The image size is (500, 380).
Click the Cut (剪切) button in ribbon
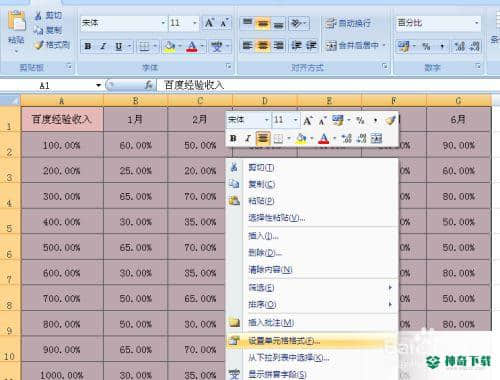(x=49, y=15)
